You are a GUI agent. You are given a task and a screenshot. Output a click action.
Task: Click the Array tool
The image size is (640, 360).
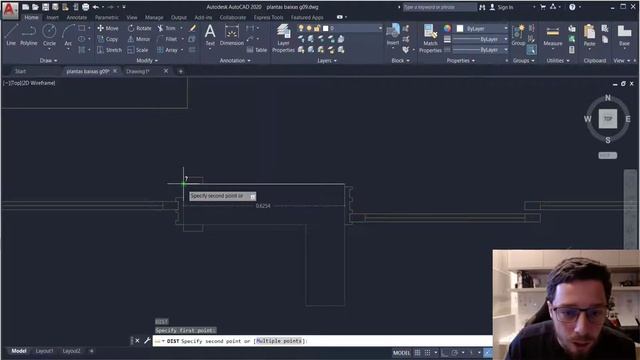click(x=167, y=50)
